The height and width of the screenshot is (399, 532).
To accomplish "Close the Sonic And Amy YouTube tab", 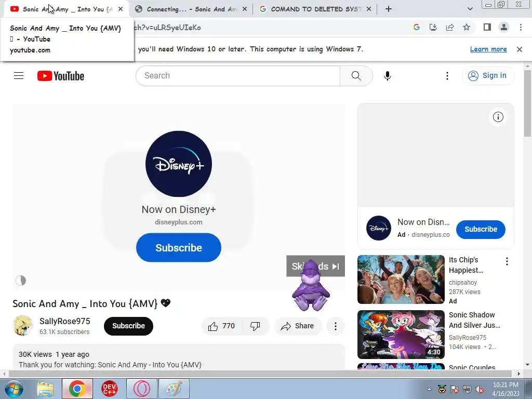I will point(121,9).
